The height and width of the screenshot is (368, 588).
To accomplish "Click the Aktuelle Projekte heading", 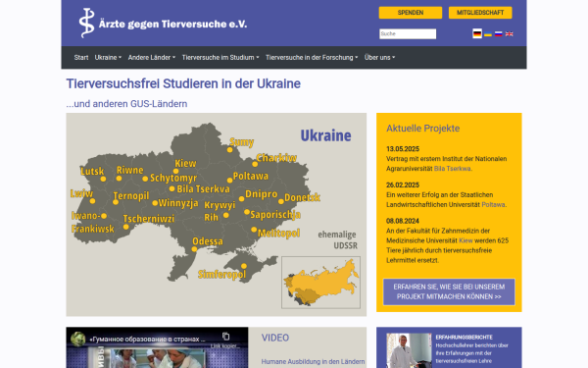I will (x=422, y=129).
